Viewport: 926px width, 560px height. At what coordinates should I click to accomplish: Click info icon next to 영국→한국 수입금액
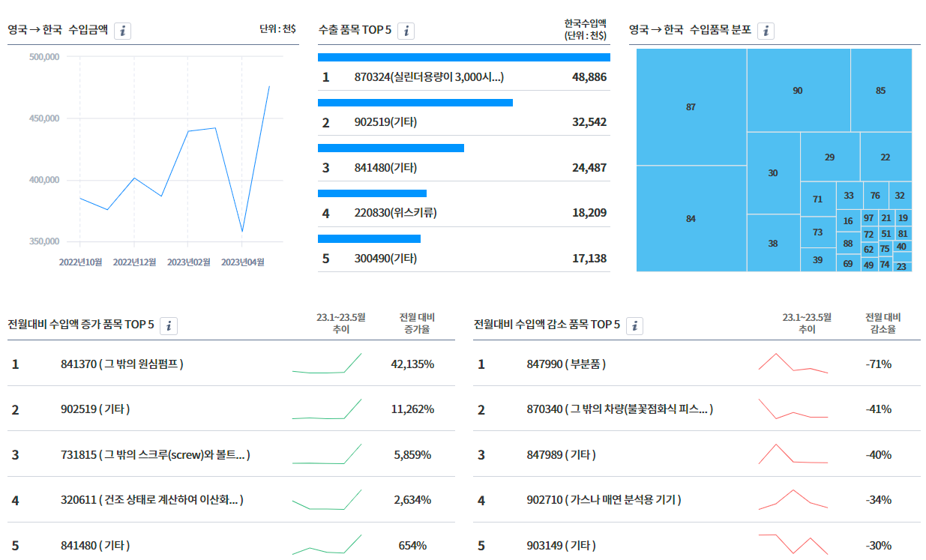point(124,31)
